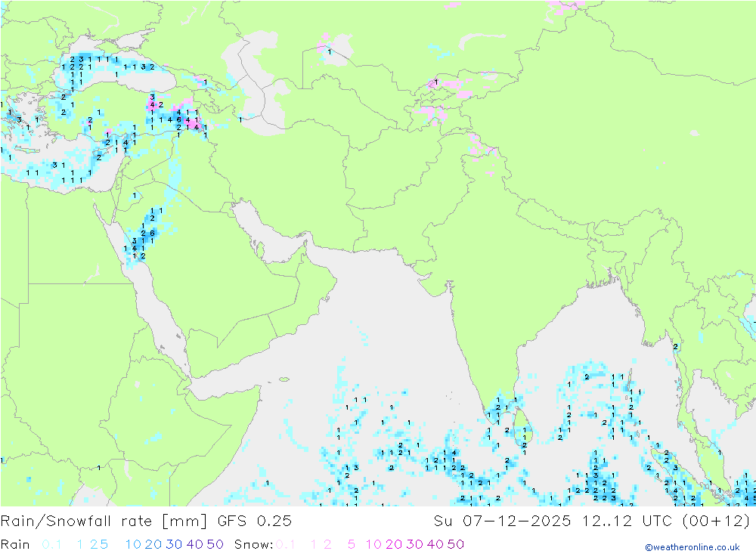The image size is (756, 554).
Task: Select the snow legend value 5
Action: click(352, 544)
